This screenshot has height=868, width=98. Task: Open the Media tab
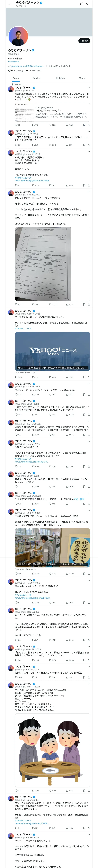[82, 78]
